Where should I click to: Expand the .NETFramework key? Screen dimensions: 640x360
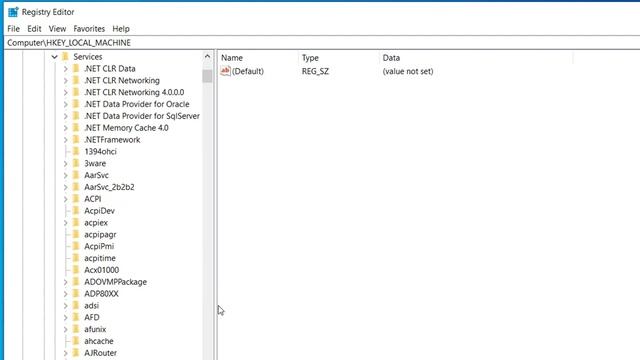(66, 140)
